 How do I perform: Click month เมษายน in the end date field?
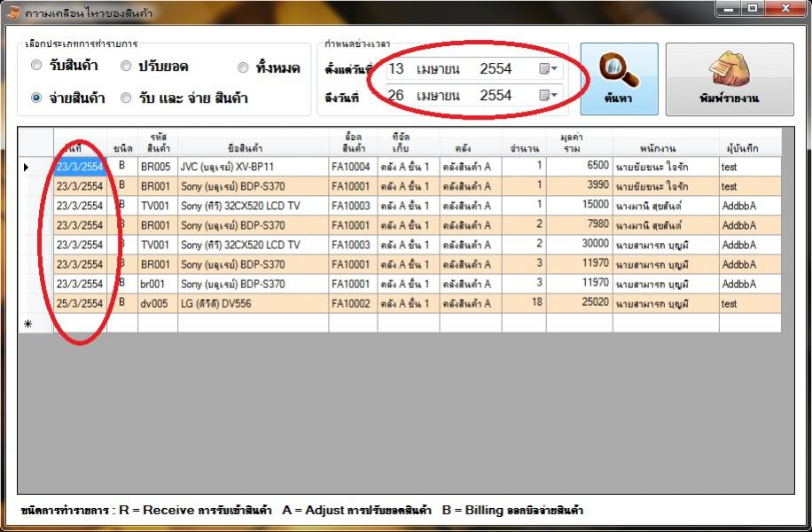point(438,96)
